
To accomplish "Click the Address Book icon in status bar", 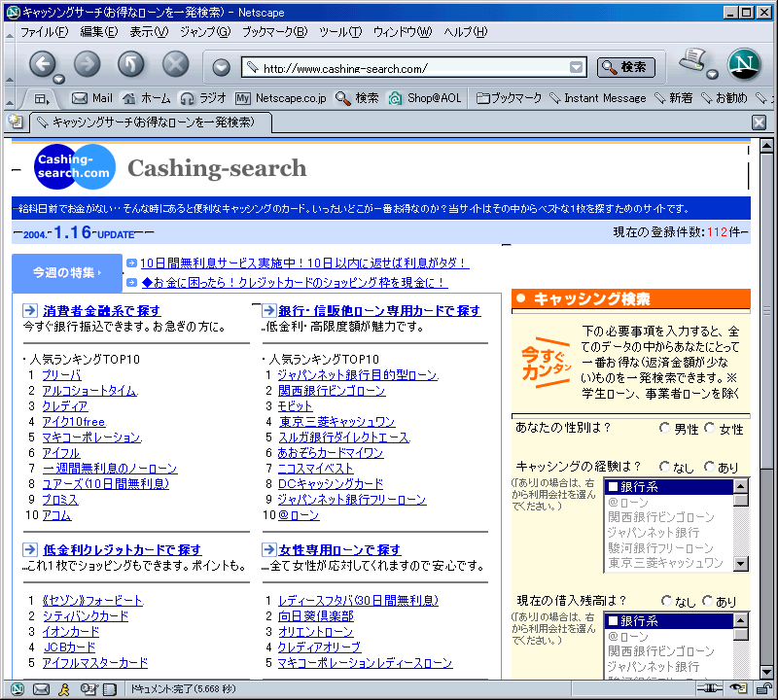I will coord(109,688).
